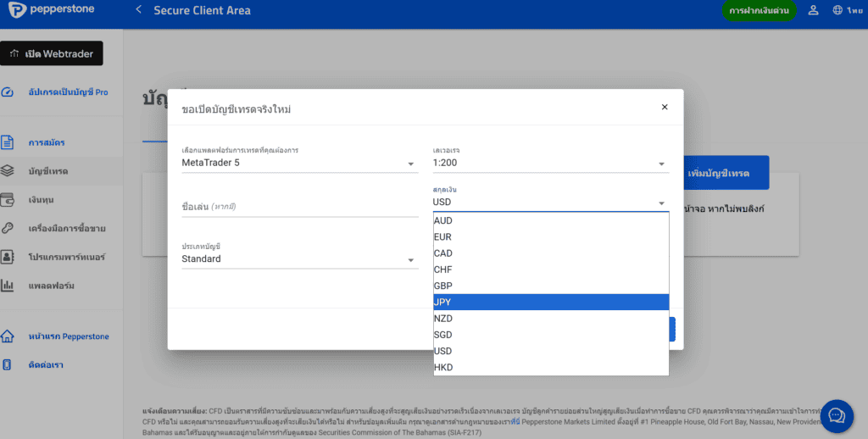Open the phone contact us icon

coord(7,364)
